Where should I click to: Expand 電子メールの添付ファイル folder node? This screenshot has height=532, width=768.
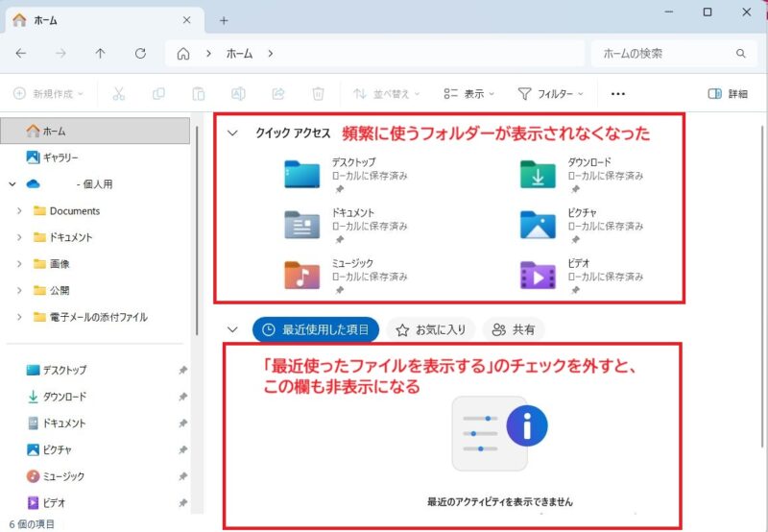(x=19, y=317)
